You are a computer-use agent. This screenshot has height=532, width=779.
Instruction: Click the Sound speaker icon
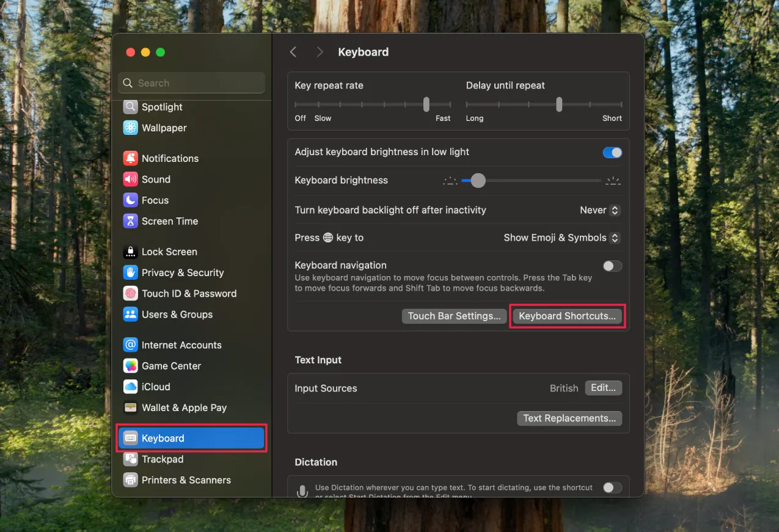[130, 179]
